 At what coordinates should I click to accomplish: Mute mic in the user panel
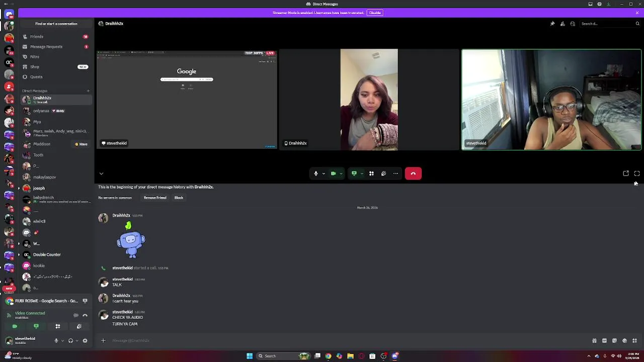(x=56, y=340)
